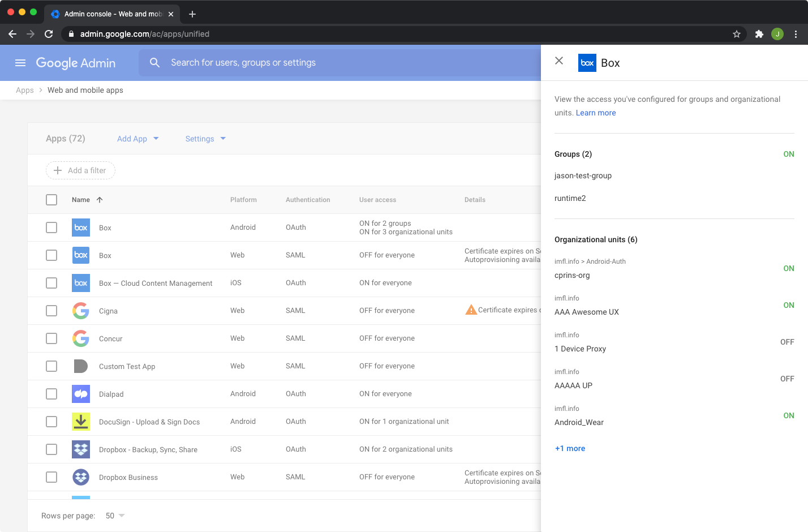The width and height of the screenshot is (808, 532).
Task: Check the Concur row checkbox
Action: pos(51,338)
